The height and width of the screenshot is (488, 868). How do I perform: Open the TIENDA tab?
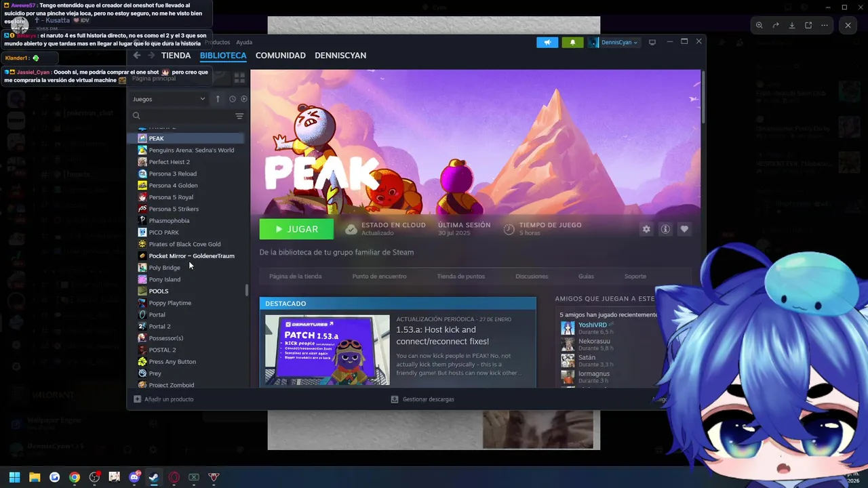tap(176, 56)
